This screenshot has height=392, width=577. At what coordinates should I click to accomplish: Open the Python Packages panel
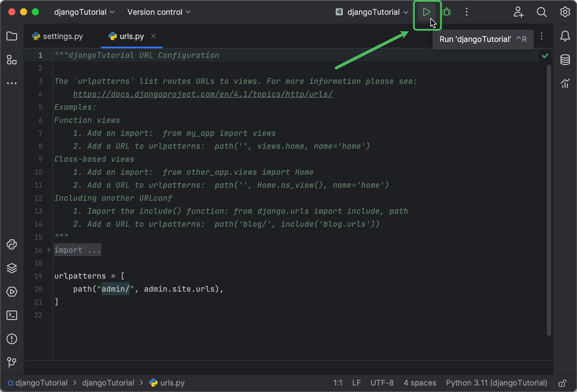[x=12, y=268]
